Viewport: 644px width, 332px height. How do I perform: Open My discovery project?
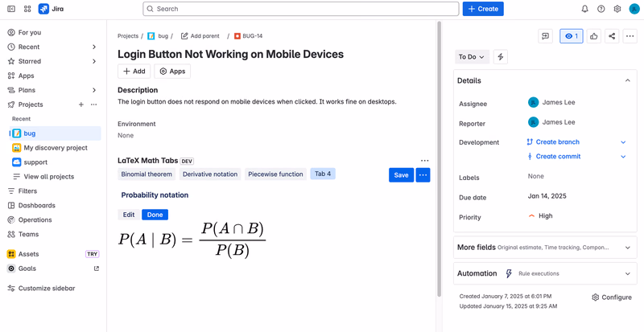click(x=55, y=148)
